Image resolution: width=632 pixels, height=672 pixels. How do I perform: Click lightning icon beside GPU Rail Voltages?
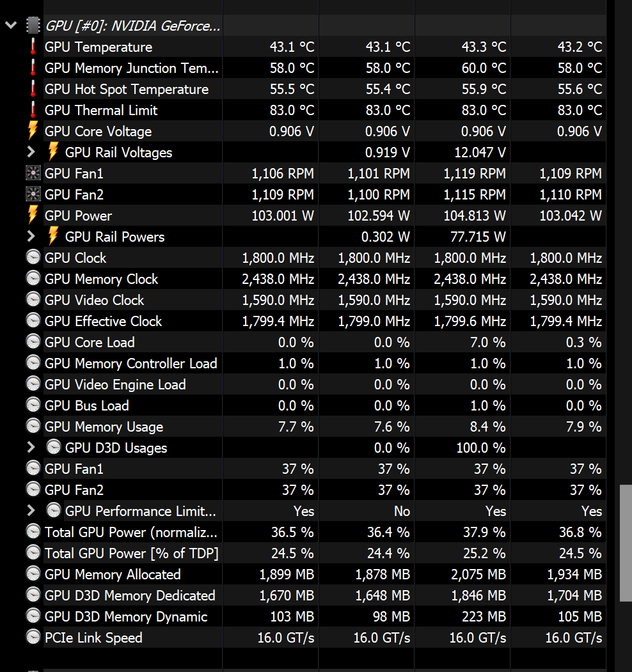pyautogui.click(x=53, y=152)
